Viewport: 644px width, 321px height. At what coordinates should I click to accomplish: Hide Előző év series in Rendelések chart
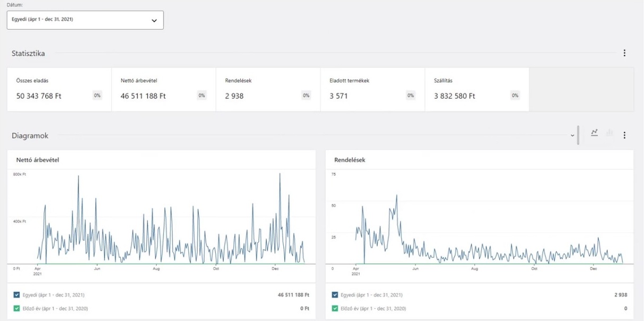(x=335, y=308)
